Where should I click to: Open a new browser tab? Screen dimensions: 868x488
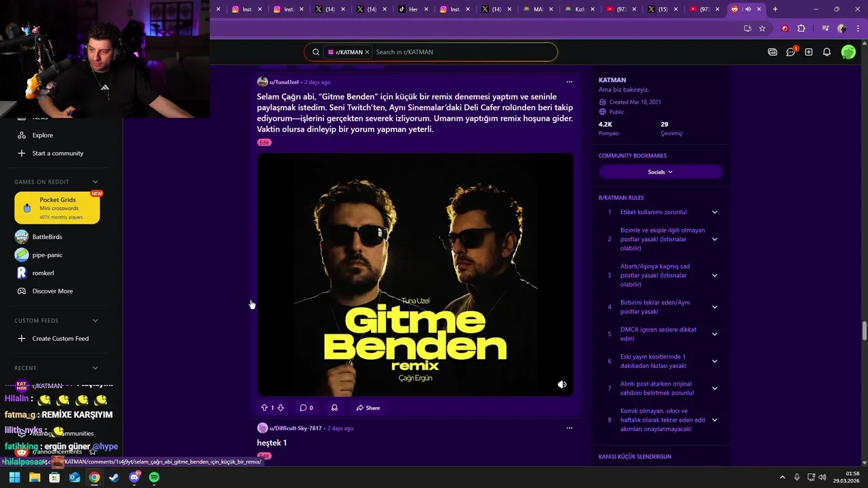click(x=775, y=9)
